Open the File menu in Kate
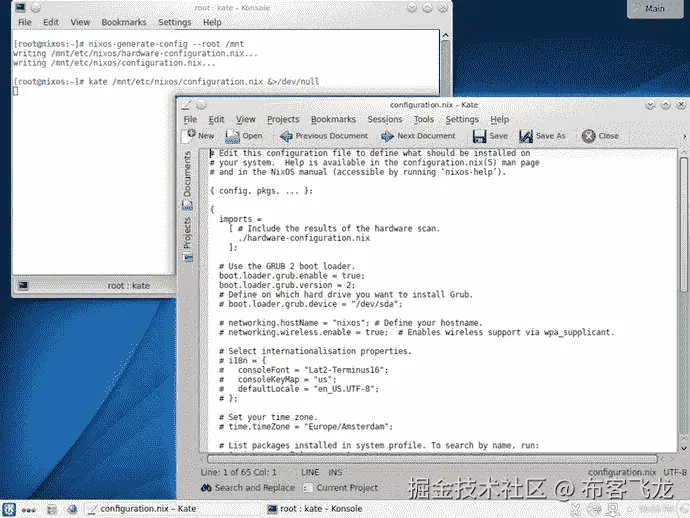Screen dimensions: 690x518 tap(190, 119)
